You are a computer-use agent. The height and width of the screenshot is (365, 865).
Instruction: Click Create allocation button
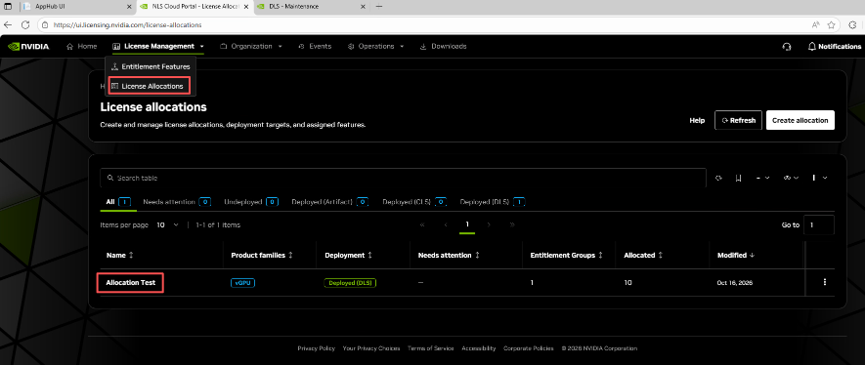[x=800, y=120]
